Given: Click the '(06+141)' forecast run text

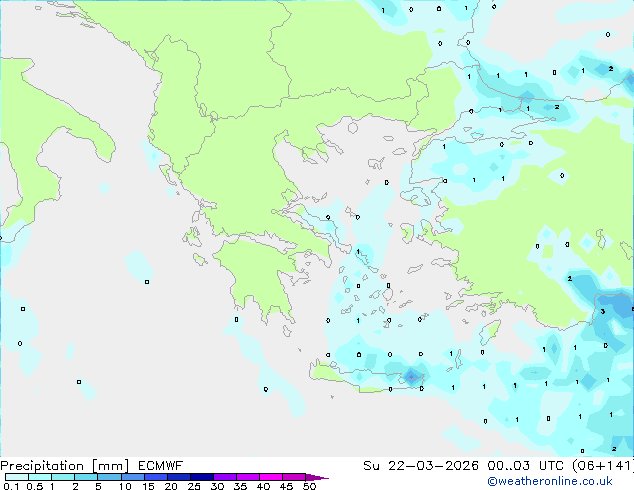Looking at the screenshot, I should 603,466.
